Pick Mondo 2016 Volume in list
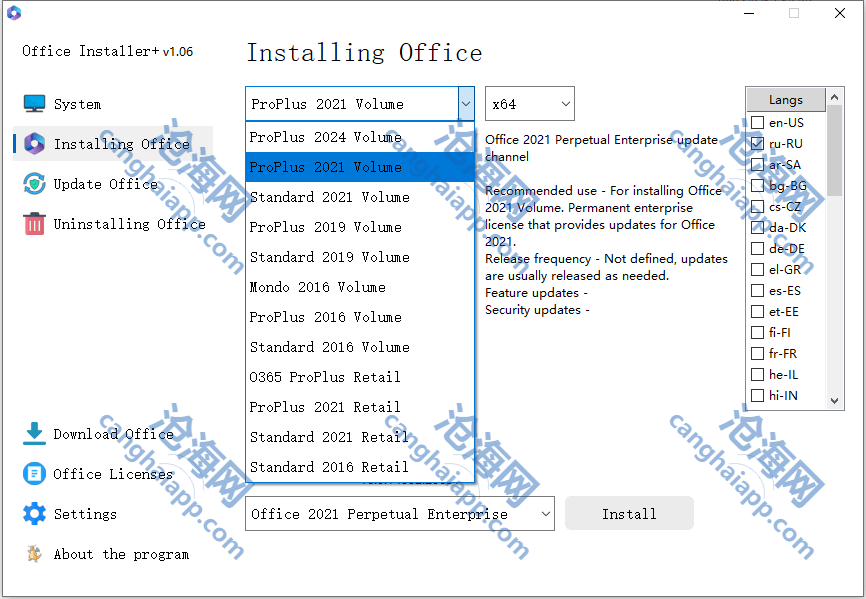The height and width of the screenshot is (599, 866). [x=318, y=287]
